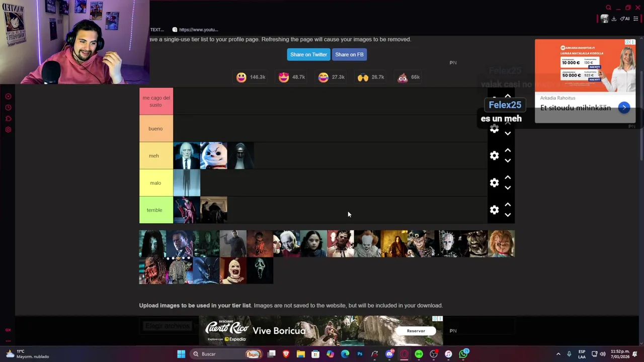Show hidden system tray icons chevron
644x362 pixels.
tap(558, 354)
